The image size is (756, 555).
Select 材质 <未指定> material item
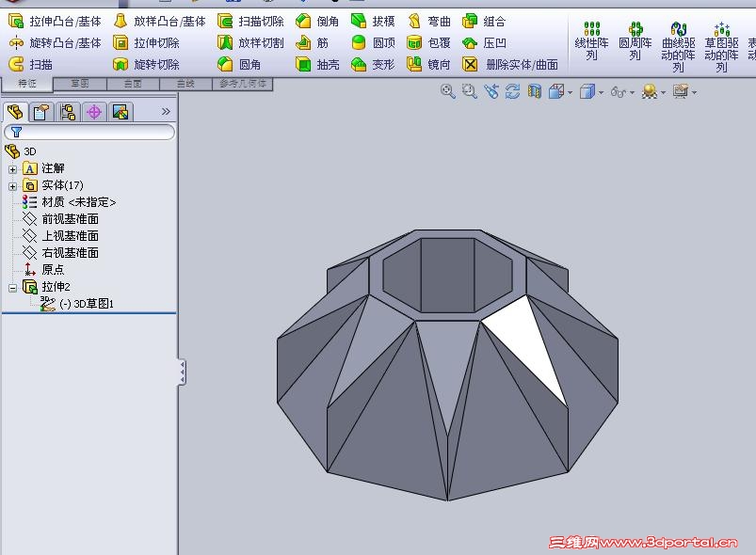pos(69,202)
